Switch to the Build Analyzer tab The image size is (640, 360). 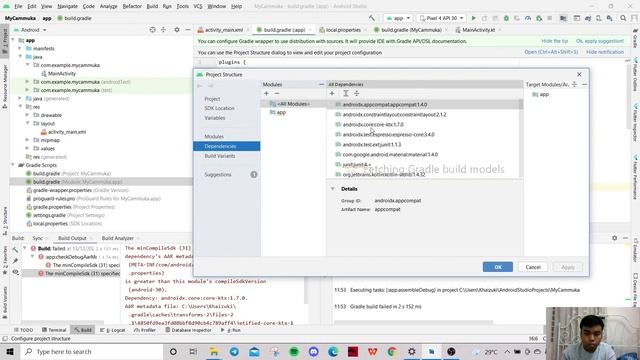(x=118, y=238)
